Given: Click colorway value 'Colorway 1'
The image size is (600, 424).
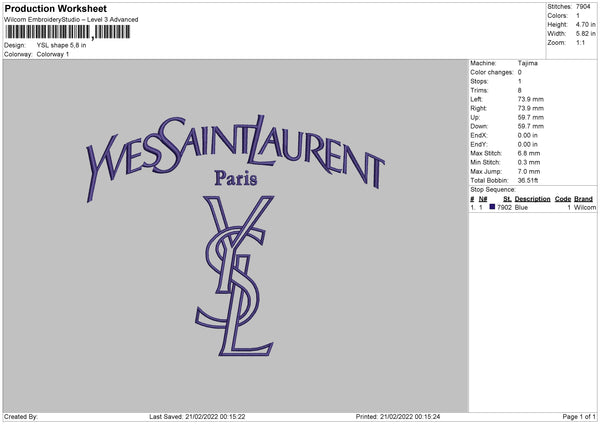Looking at the screenshot, I should (53, 54).
